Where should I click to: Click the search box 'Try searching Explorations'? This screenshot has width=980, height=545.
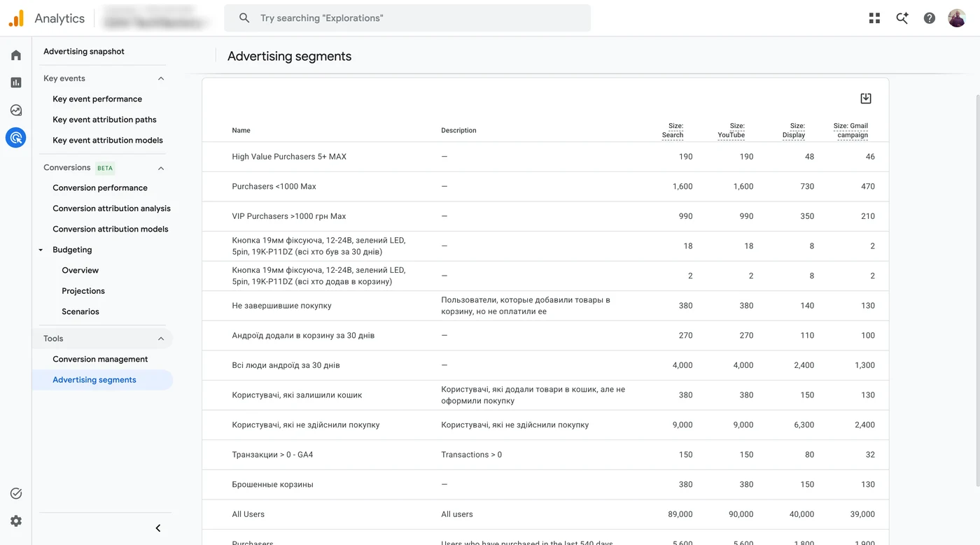click(x=407, y=18)
